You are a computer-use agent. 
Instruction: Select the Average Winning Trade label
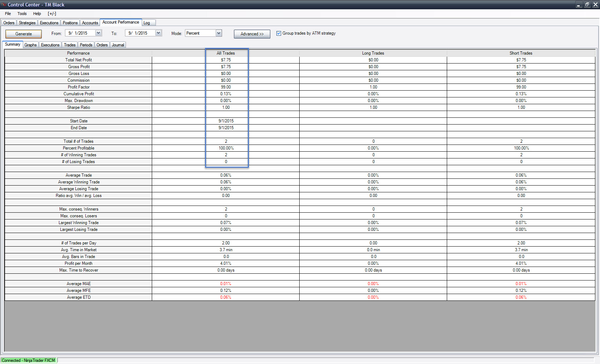(79, 182)
